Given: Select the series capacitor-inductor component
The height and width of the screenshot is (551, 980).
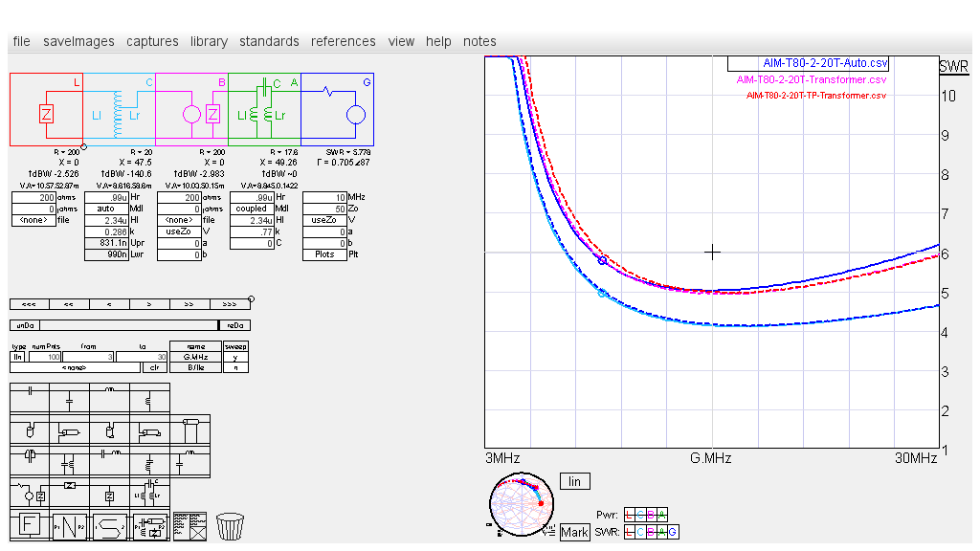Looking at the screenshot, I should tap(109, 462).
